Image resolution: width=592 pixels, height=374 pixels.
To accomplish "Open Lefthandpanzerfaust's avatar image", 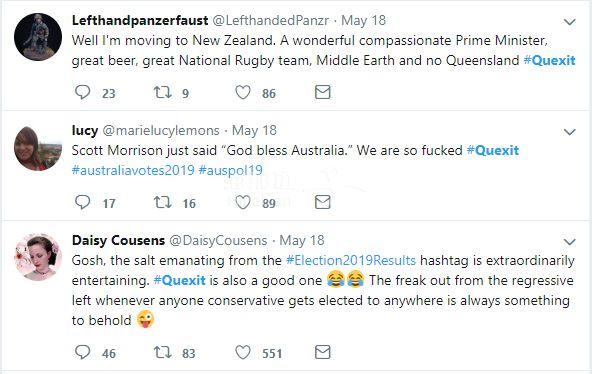I will (x=38, y=37).
